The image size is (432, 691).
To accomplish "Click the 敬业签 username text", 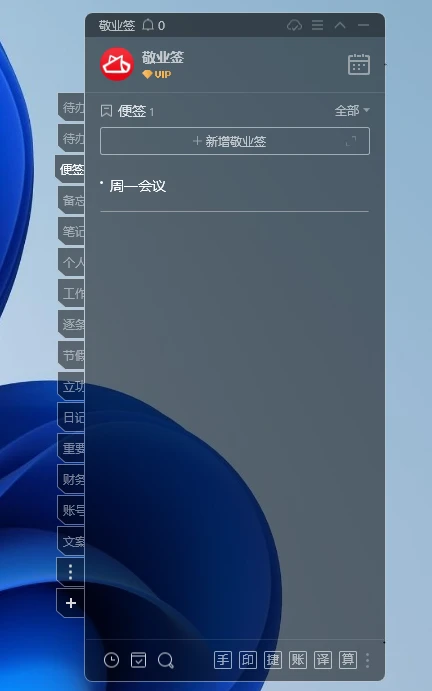I will click(163, 57).
